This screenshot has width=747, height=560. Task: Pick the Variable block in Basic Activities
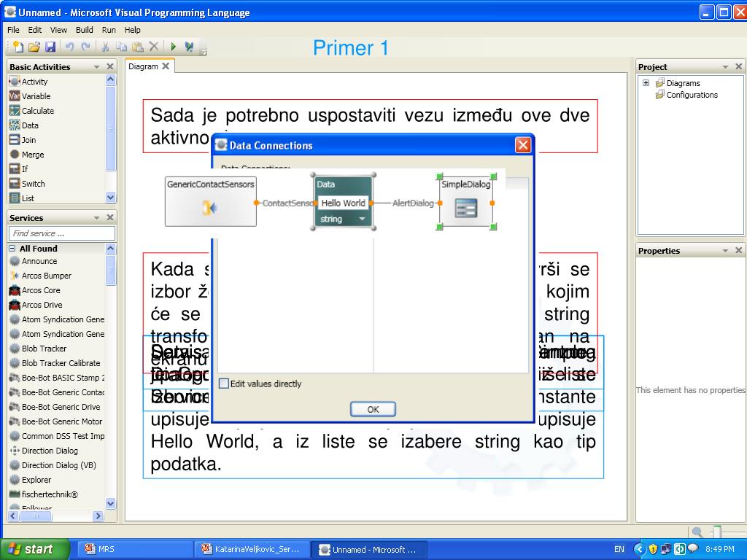point(29,96)
